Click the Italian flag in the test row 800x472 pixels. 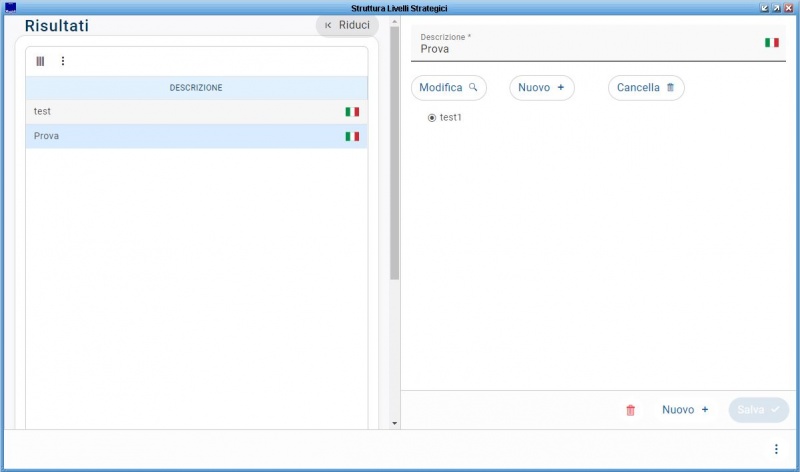click(352, 112)
